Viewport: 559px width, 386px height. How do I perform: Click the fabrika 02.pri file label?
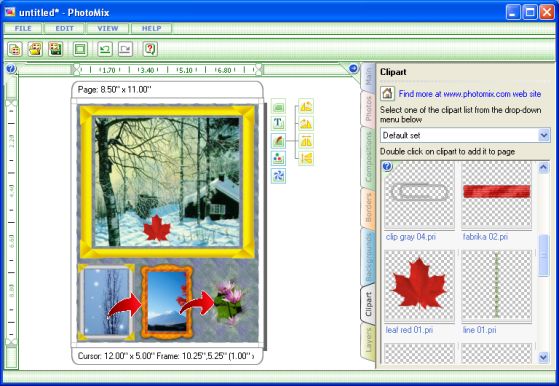(485, 237)
